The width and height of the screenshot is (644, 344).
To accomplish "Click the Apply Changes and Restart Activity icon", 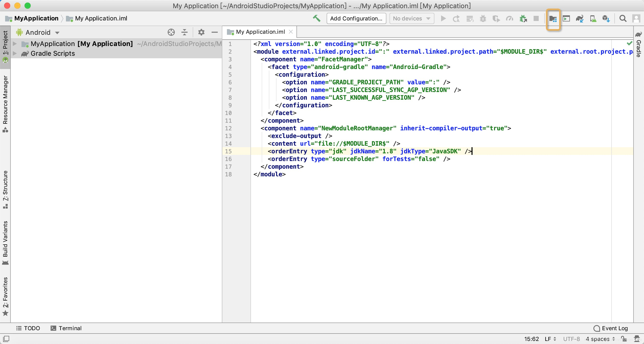I will click(456, 19).
